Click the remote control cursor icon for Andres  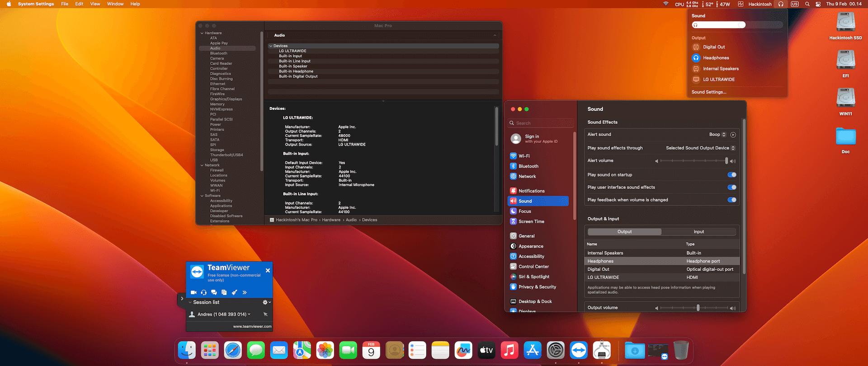click(265, 314)
